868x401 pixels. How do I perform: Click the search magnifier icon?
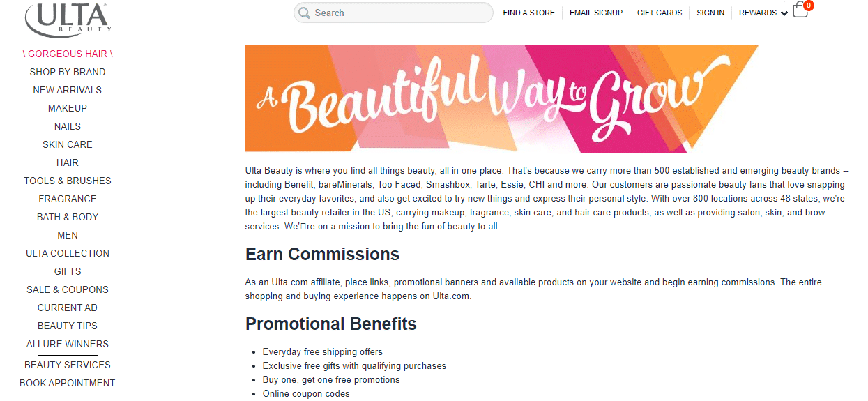pos(304,13)
